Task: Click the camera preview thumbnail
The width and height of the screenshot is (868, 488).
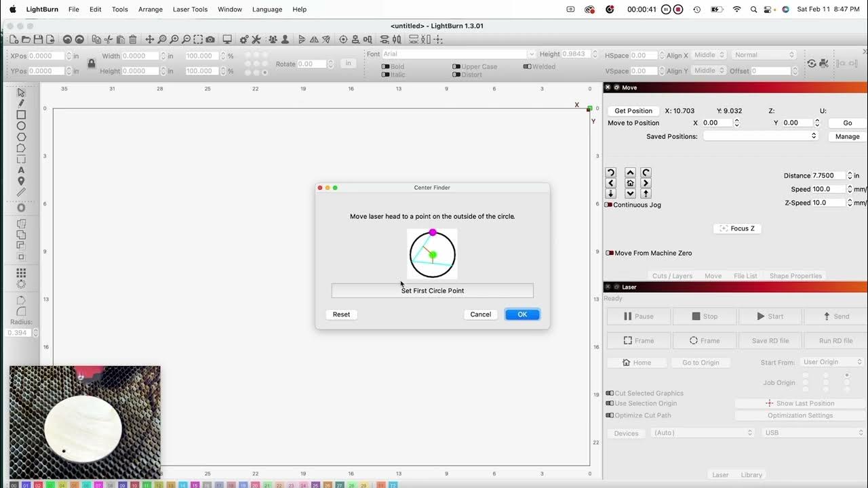Action: pyautogui.click(x=85, y=422)
